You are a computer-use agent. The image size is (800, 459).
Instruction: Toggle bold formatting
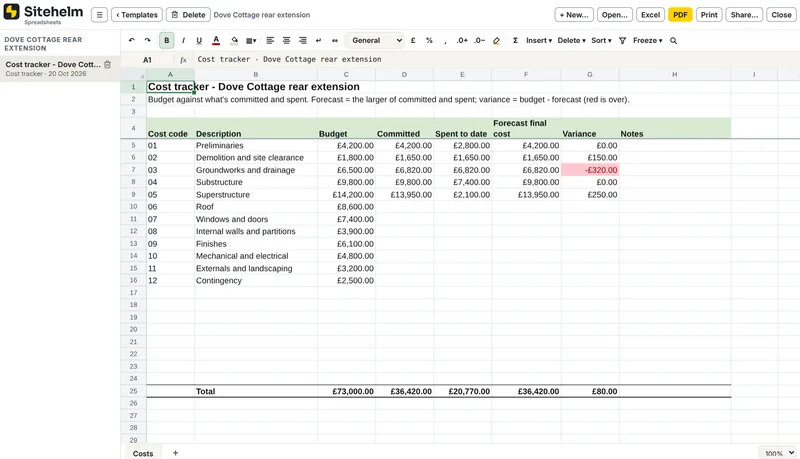click(166, 40)
